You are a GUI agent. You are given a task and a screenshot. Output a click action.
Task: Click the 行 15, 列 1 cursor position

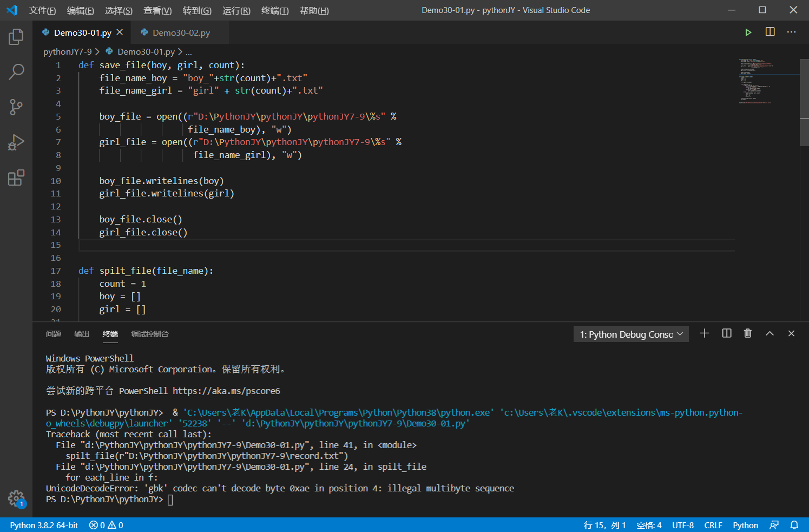605,525
